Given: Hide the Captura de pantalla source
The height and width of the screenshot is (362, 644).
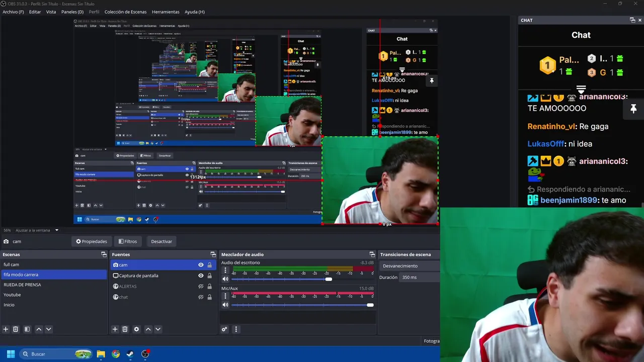Looking at the screenshot, I should coord(201,276).
